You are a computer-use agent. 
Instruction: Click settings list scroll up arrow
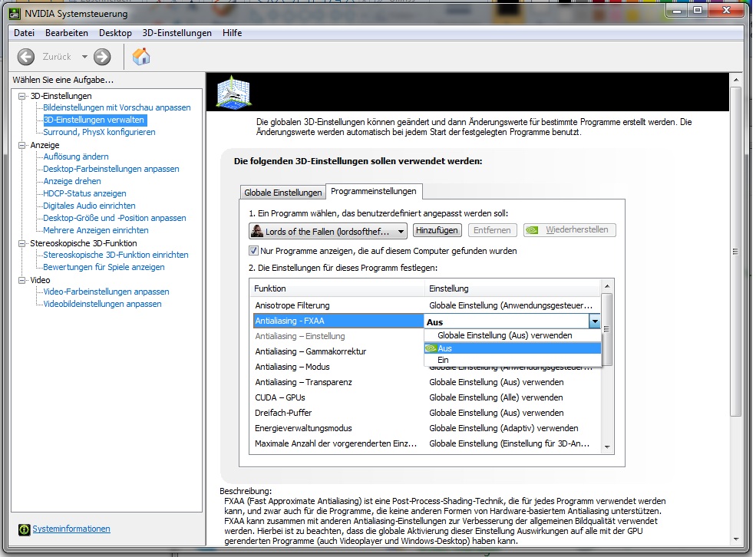(x=607, y=286)
